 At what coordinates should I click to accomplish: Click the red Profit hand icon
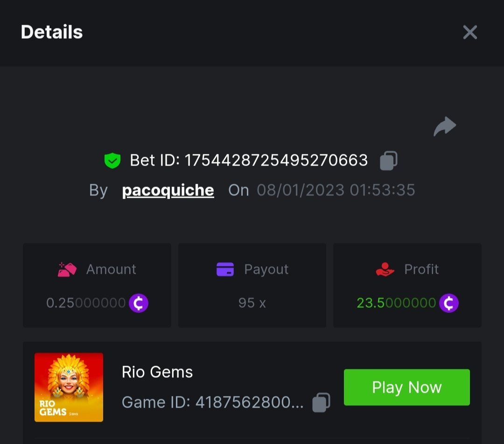(385, 269)
